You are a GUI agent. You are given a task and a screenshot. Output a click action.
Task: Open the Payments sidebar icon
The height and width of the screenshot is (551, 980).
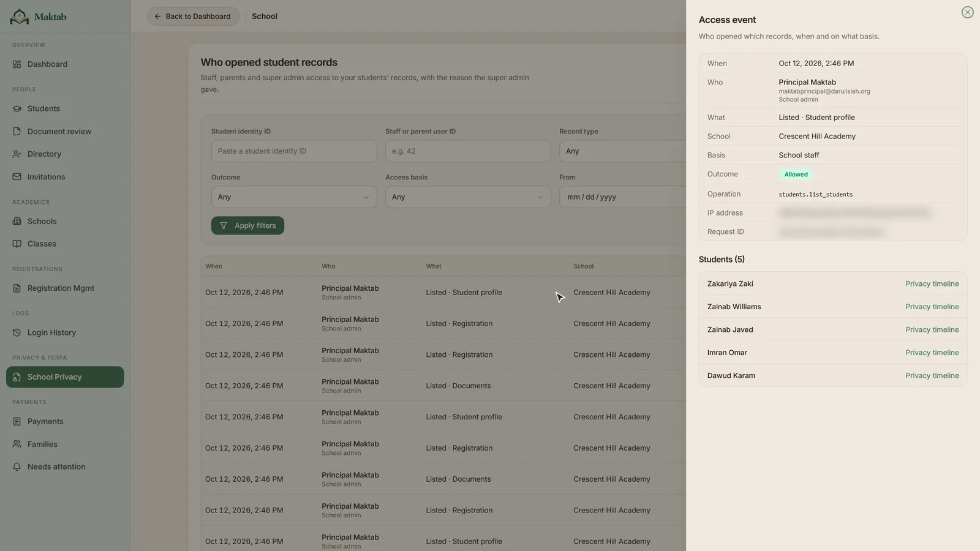click(x=17, y=422)
